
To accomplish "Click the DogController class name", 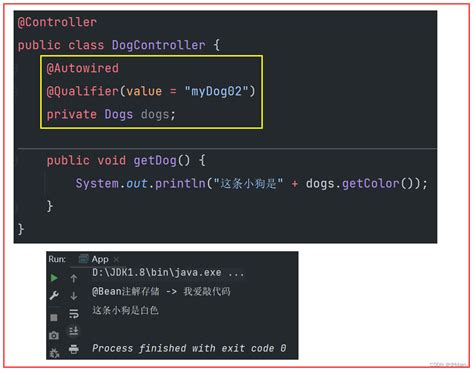I will (x=158, y=45).
